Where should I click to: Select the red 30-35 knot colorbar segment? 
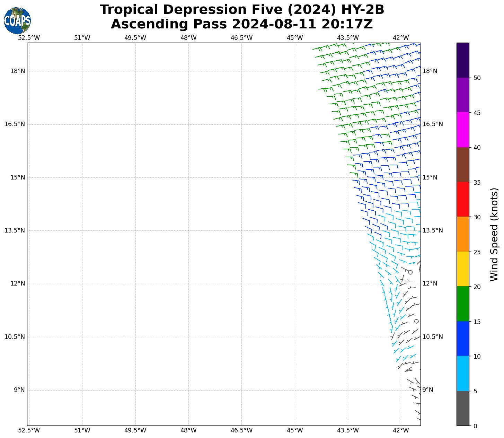pyautogui.click(x=463, y=199)
